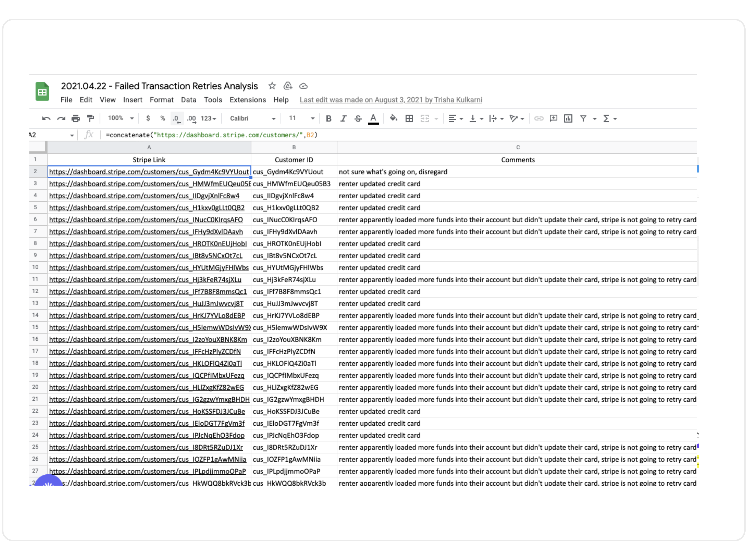Select column B header
This screenshot has height=560, width=747.
[x=294, y=147]
